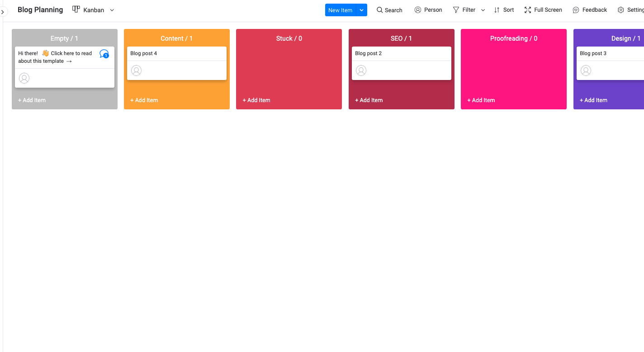This screenshot has height=352, width=644.
Task: Add Item in the Content column
Action: tap(144, 100)
